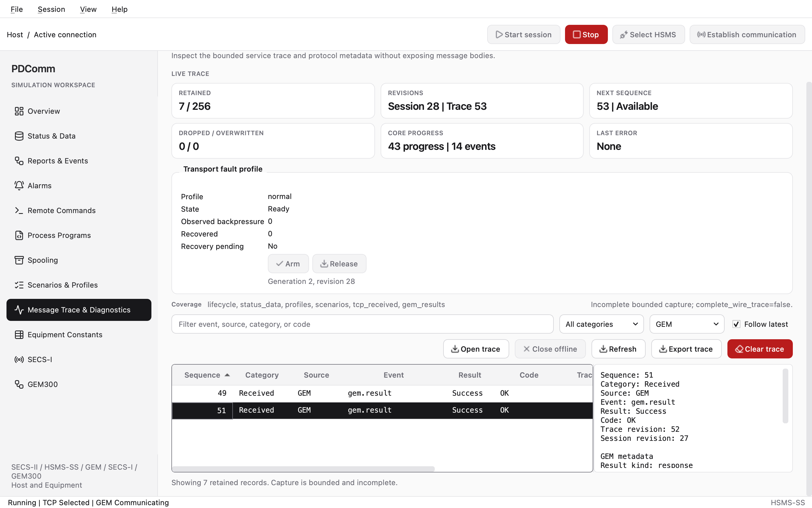Click the Reports & Events icon
This screenshot has width=812, height=508.
coord(19,161)
